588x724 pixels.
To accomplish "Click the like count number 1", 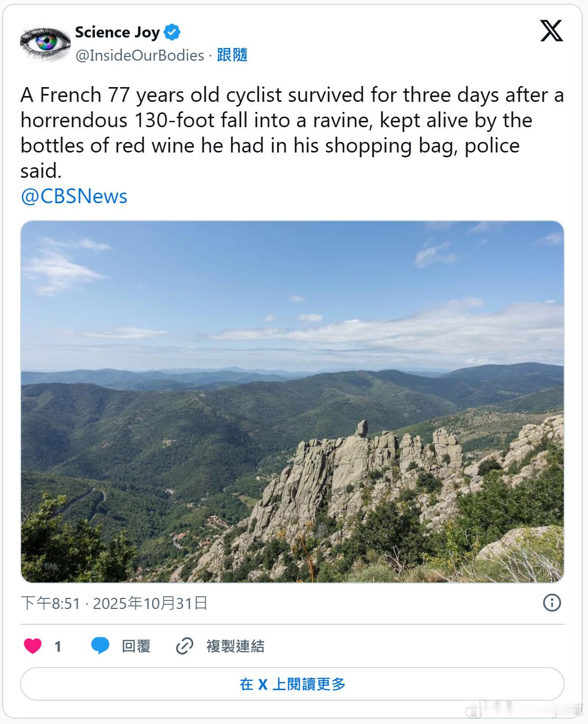I will (58, 646).
